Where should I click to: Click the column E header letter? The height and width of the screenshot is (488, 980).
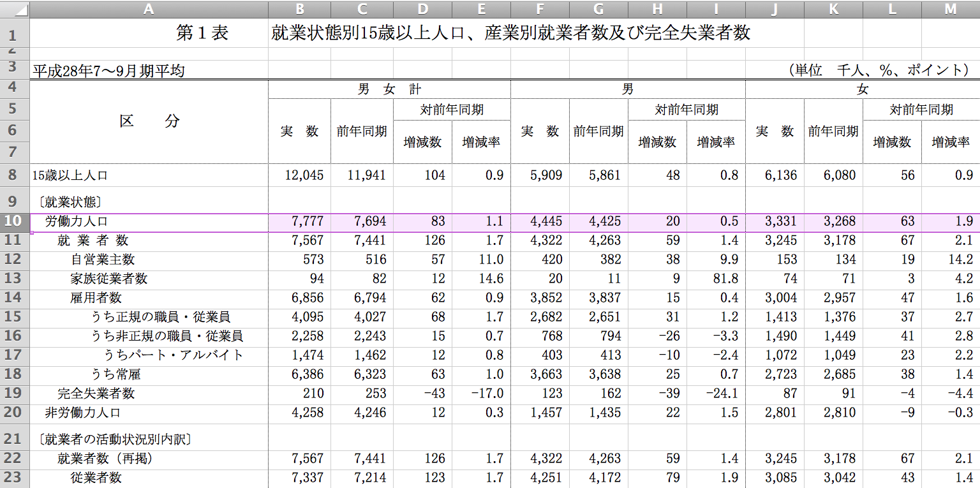pyautogui.click(x=481, y=9)
